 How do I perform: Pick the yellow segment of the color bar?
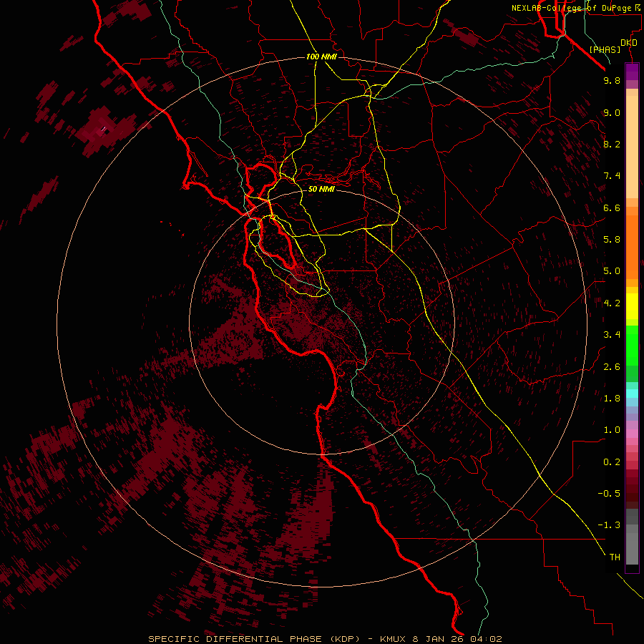click(x=632, y=306)
